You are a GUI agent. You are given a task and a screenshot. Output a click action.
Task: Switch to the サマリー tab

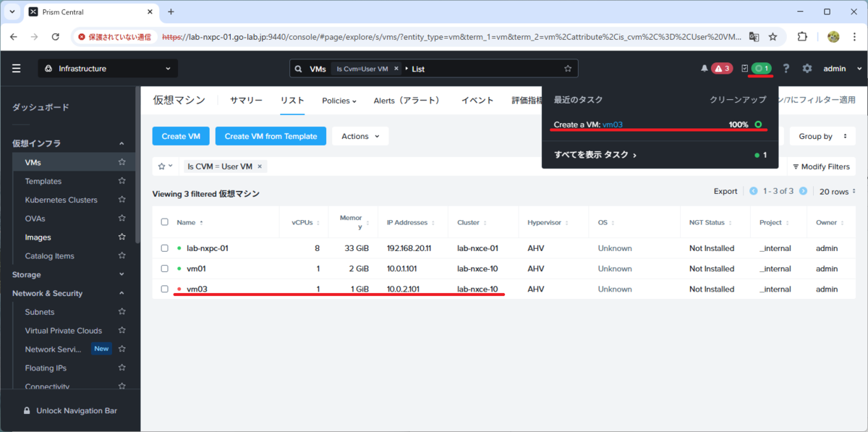tap(246, 101)
